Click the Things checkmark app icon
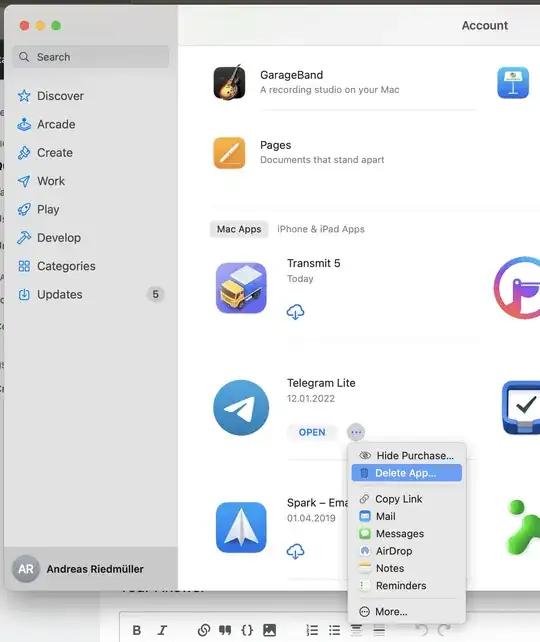The width and height of the screenshot is (540, 642). point(521,408)
